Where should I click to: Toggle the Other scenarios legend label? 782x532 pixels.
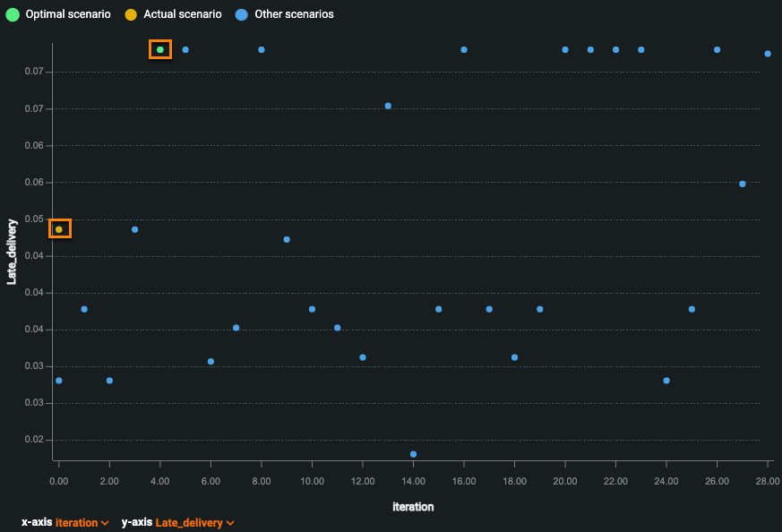pyautogui.click(x=294, y=14)
